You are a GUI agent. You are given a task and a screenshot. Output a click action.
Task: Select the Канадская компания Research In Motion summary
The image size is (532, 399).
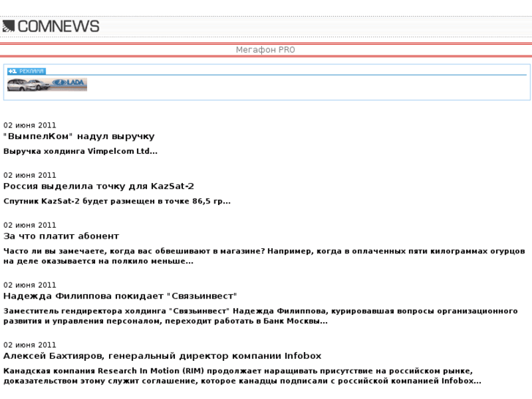click(242, 376)
